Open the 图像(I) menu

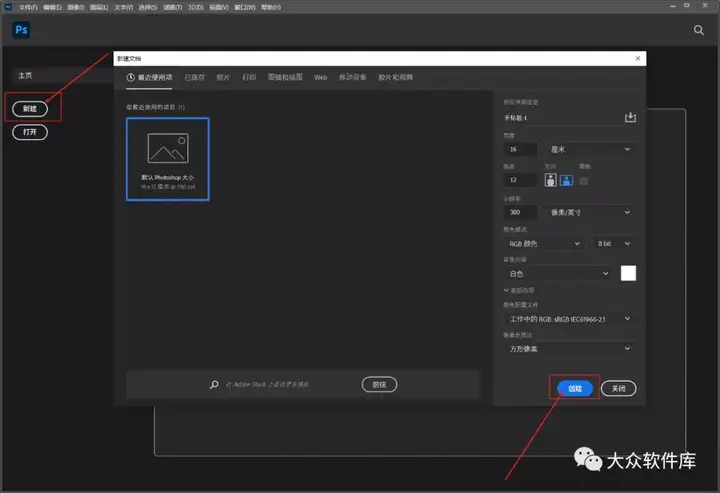pos(76,7)
